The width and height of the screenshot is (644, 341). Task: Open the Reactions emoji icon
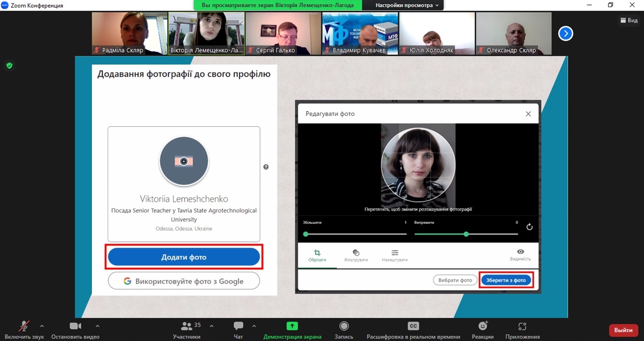click(483, 326)
